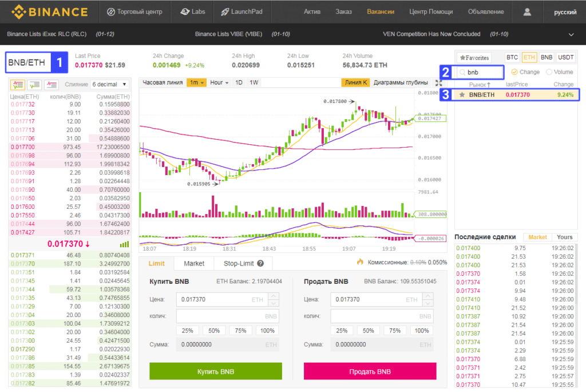This screenshot has height=392, width=586.
Task: Select Limit order tab
Action: pos(157,263)
